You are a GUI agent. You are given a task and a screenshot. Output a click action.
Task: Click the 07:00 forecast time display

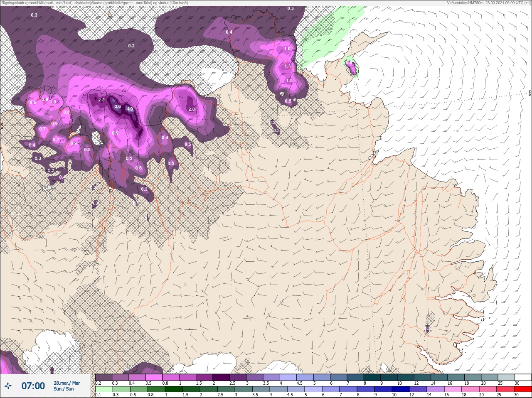tap(33, 386)
